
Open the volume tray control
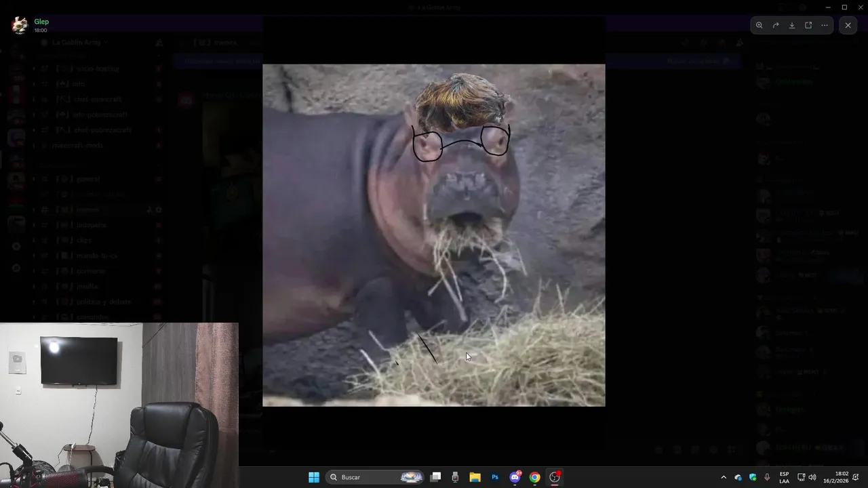coord(812,477)
